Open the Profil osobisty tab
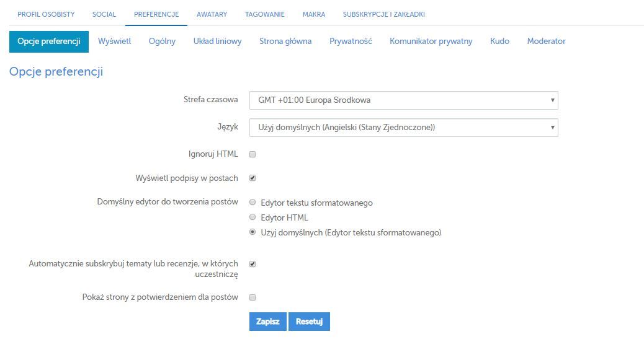The height and width of the screenshot is (342, 644). pos(46,14)
